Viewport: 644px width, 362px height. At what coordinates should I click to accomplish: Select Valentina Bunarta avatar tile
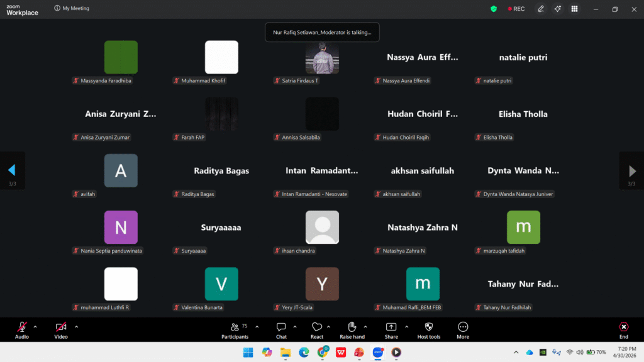(x=221, y=283)
